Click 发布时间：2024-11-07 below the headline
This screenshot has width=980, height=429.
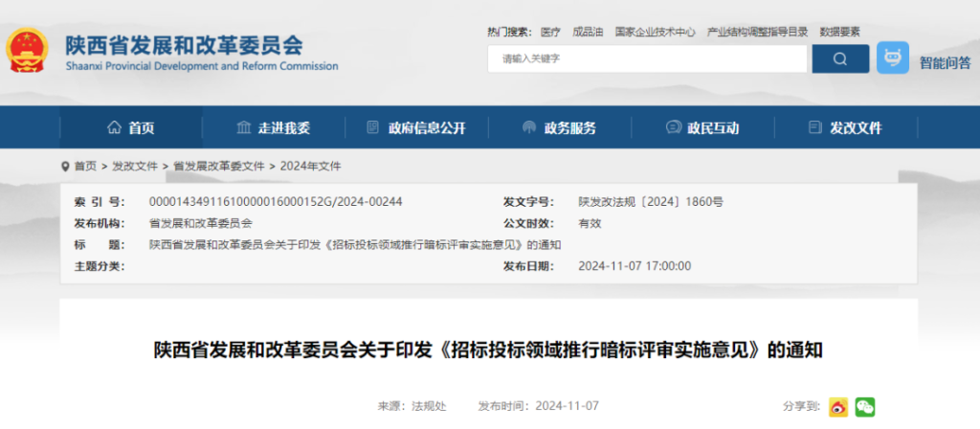tap(539, 406)
